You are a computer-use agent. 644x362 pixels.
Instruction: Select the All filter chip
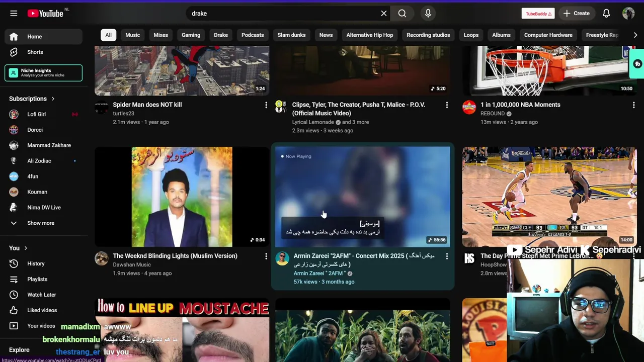108,35
